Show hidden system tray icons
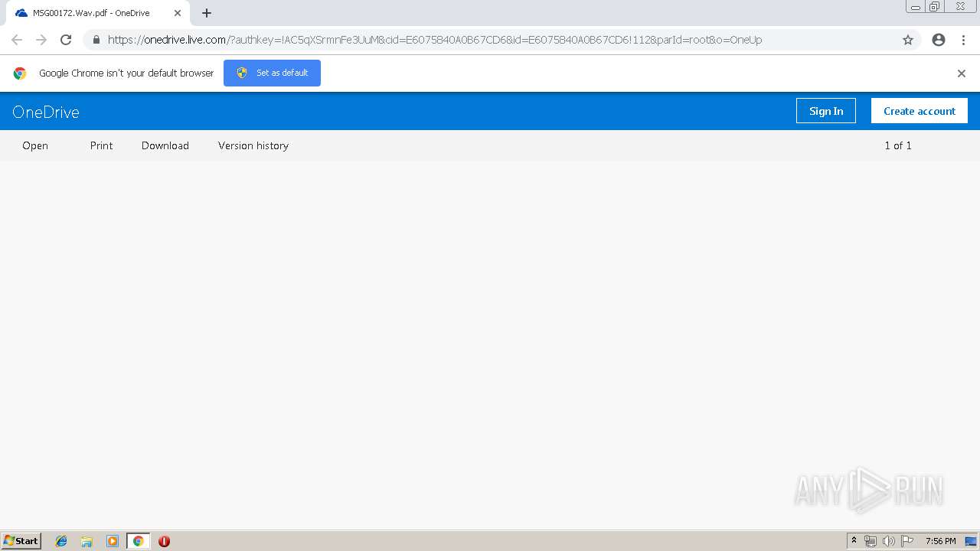This screenshot has height=551, width=980. click(x=854, y=541)
